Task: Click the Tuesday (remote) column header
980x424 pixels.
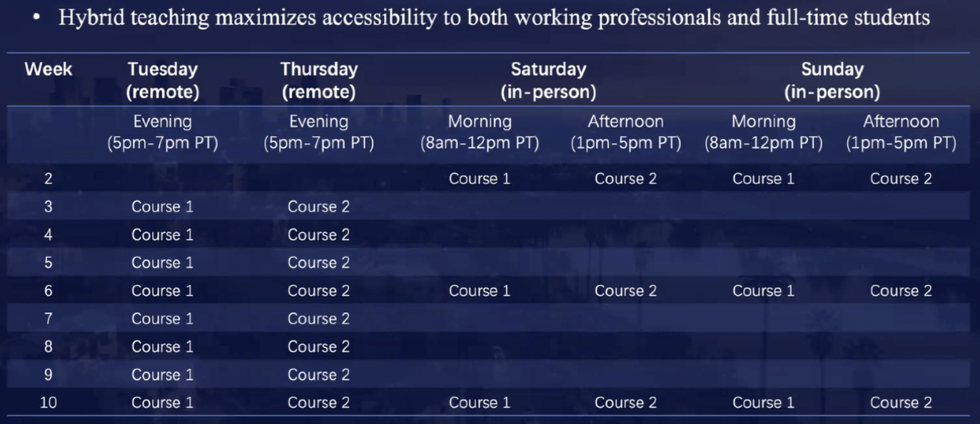Action: point(163,80)
